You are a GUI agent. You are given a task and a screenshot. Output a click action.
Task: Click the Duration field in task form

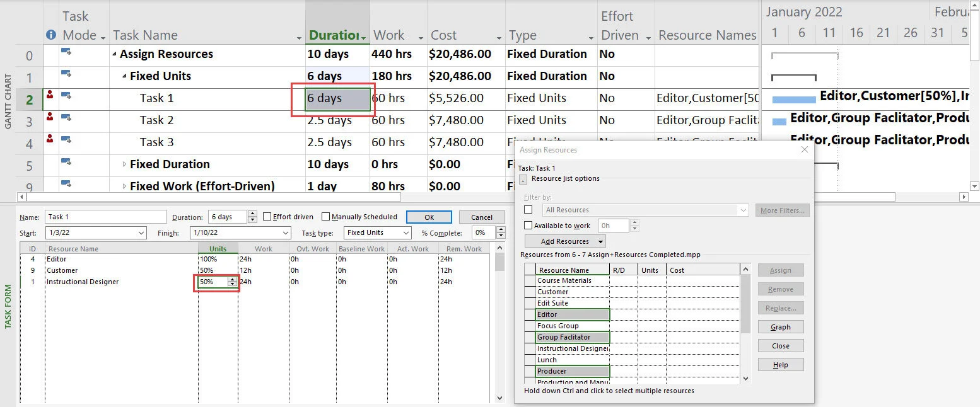tap(228, 217)
